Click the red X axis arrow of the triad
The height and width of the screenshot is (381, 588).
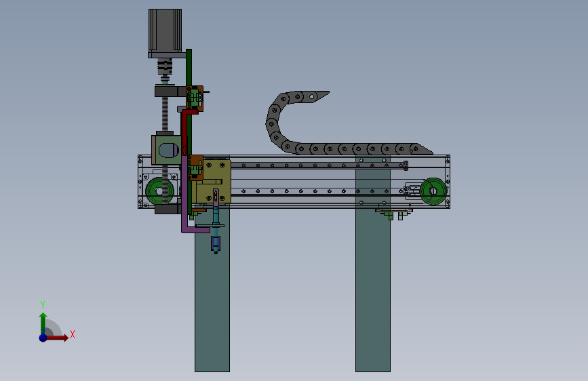[x=58, y=338]
